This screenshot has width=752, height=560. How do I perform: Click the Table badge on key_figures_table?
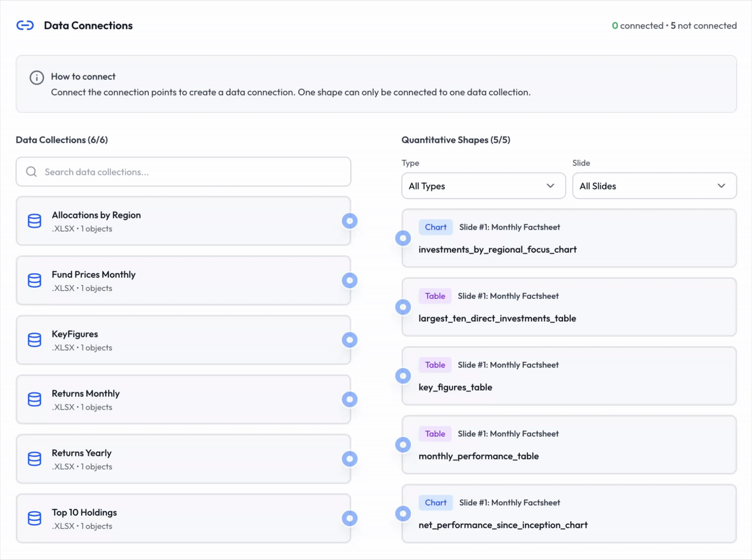point(435,365)
